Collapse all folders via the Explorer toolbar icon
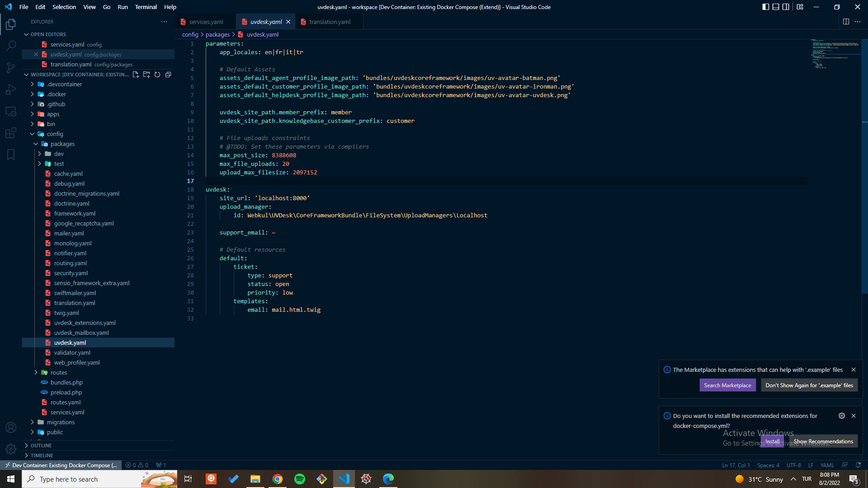 pos(168,75)
